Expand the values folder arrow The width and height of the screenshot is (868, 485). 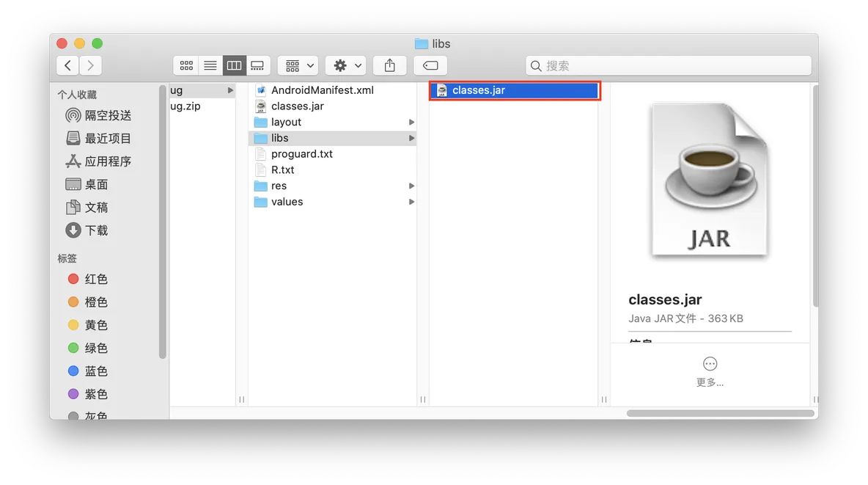pyautogui.click(x=411, y=202)
